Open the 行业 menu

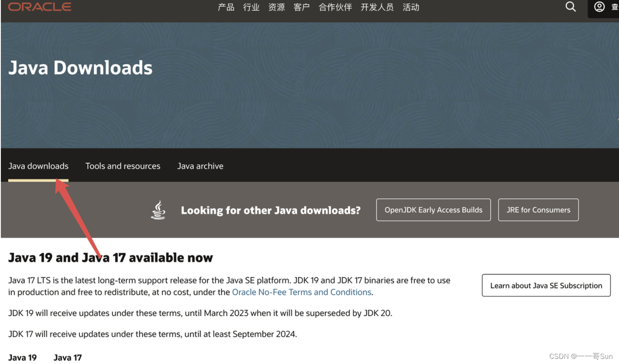point(251,7)
